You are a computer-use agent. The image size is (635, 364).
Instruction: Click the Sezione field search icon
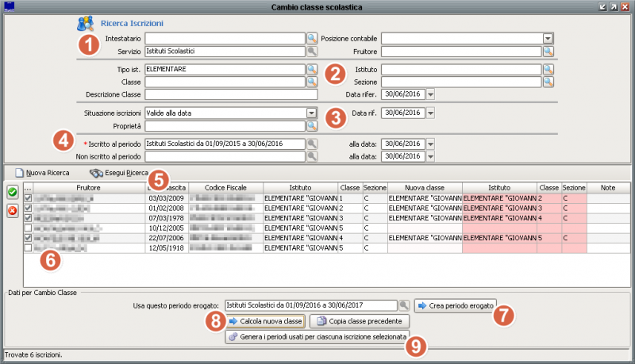(548, 82)
